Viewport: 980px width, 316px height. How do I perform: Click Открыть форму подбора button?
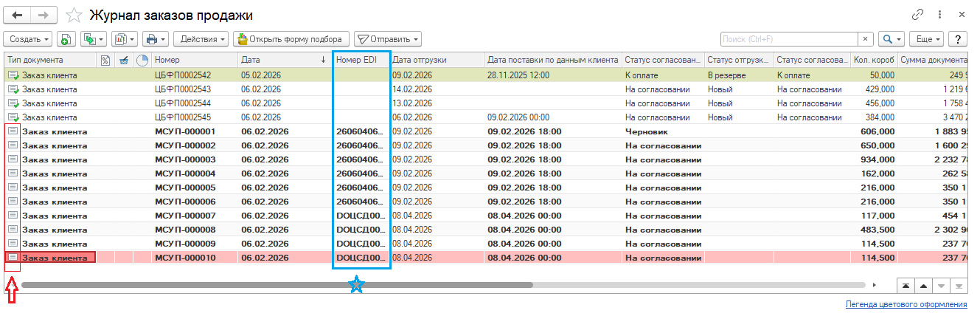[x=291, y=39]
